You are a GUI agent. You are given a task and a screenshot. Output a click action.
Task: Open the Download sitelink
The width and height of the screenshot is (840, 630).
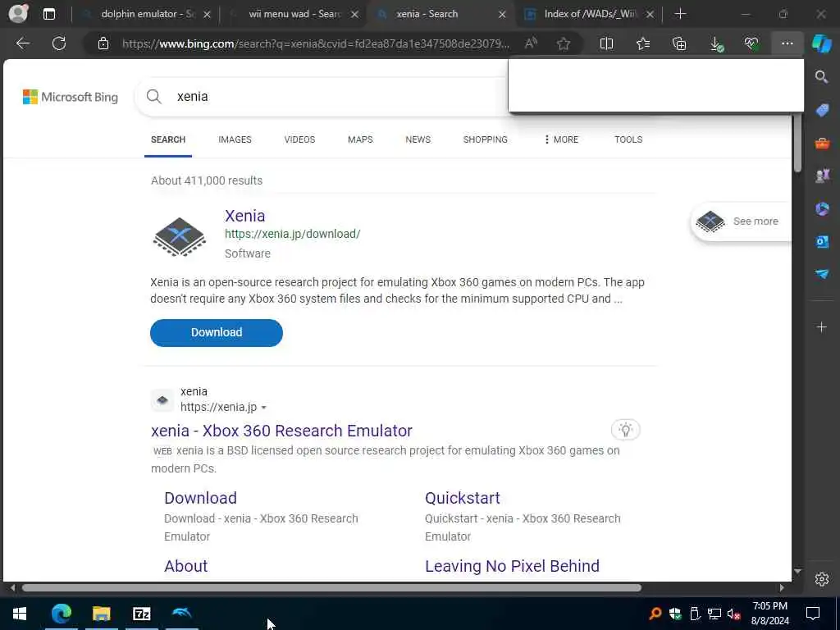click(200, 498)
